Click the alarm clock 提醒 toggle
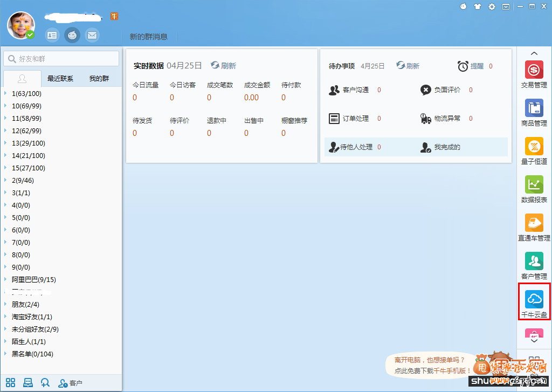The image size is (552, 392). click(x=462, y=66)
